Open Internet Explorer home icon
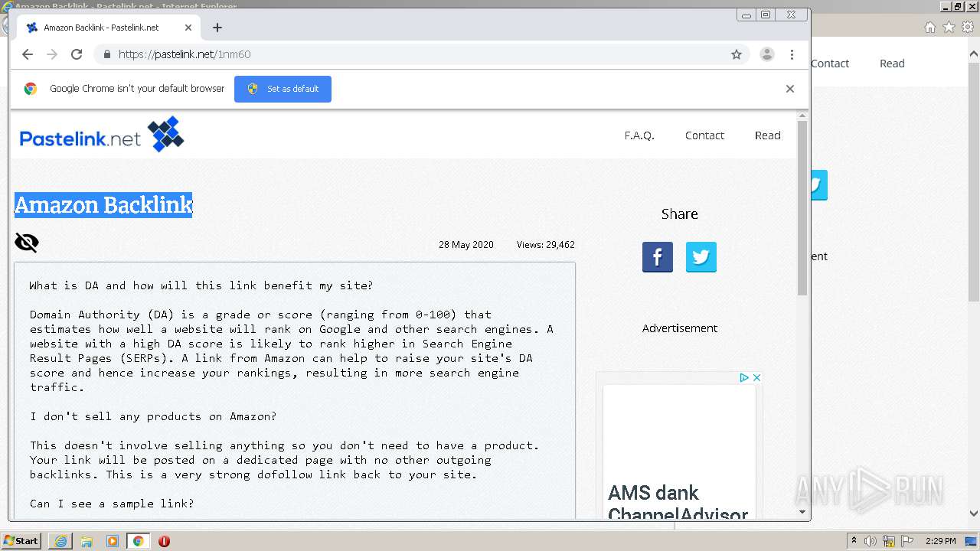Screen dimensions: 980x551 tap(929, 27)
